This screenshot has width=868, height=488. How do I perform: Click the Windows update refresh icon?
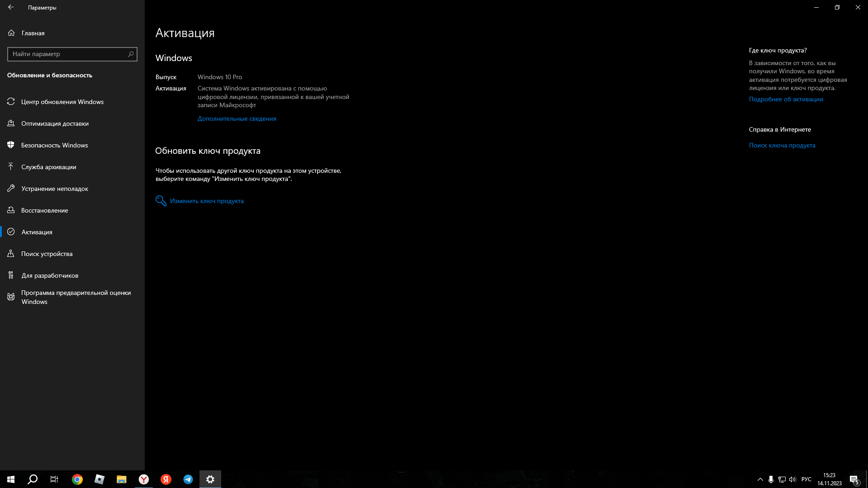pyautogui.click(x=11, y=102)
